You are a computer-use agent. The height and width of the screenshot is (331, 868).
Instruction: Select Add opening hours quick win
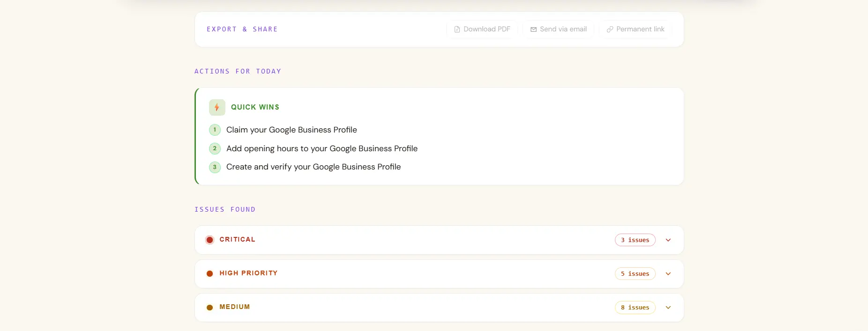(322, 148)
